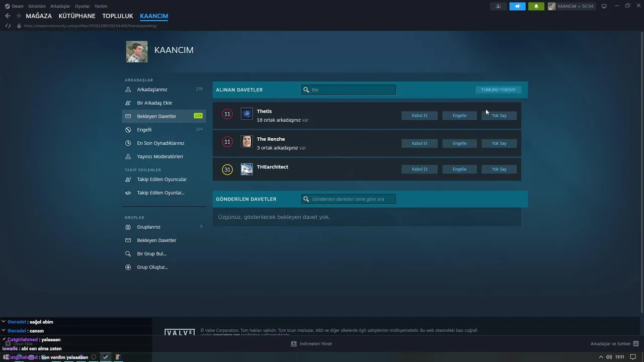Open the Arkadaşlar menu
The width and height of the screenshot is (644, 362).
coord(60,6)
